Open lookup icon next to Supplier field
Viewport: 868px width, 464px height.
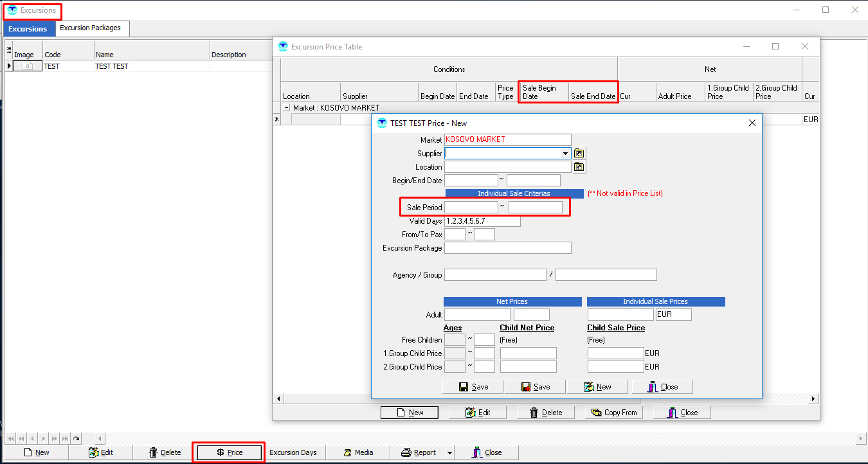pos(579,154)
